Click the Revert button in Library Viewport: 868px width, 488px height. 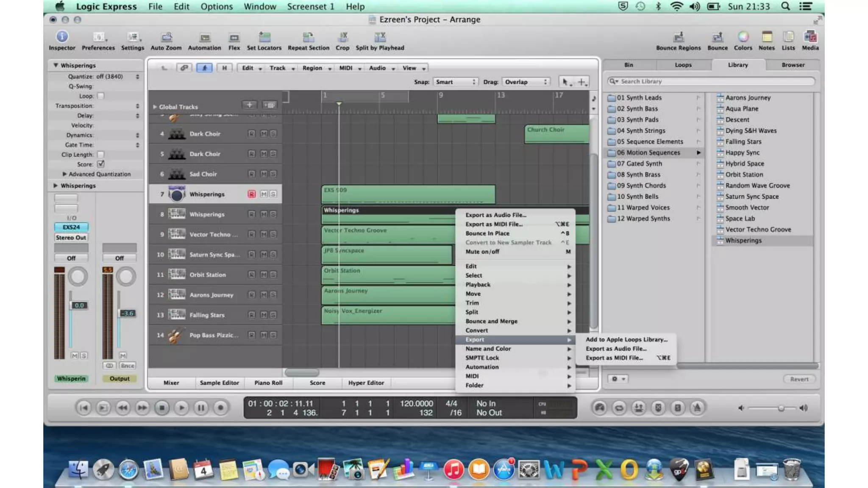(x=799, y=379)
